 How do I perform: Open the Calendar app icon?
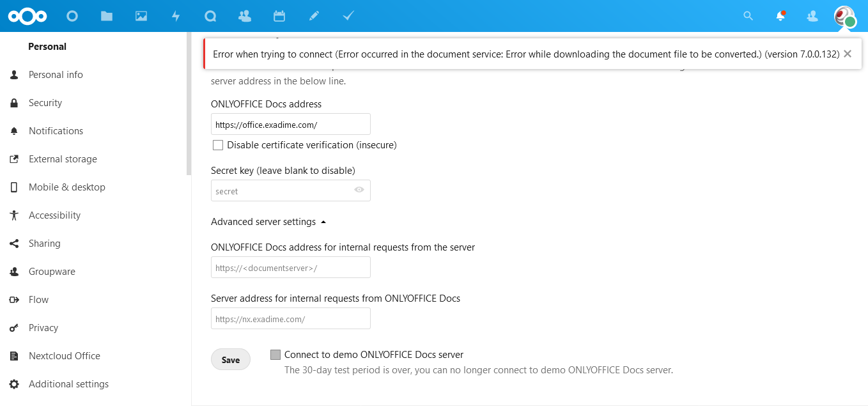pyautogui.click(x=279, y=16)
